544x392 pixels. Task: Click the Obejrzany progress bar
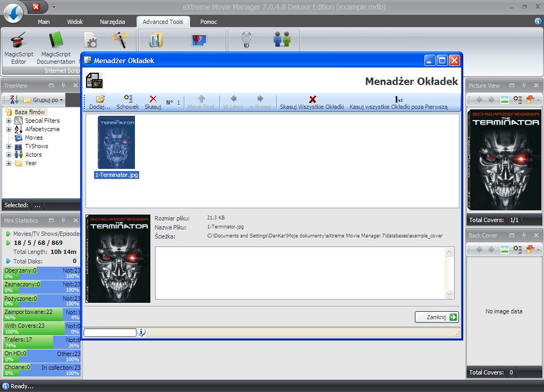42,273
